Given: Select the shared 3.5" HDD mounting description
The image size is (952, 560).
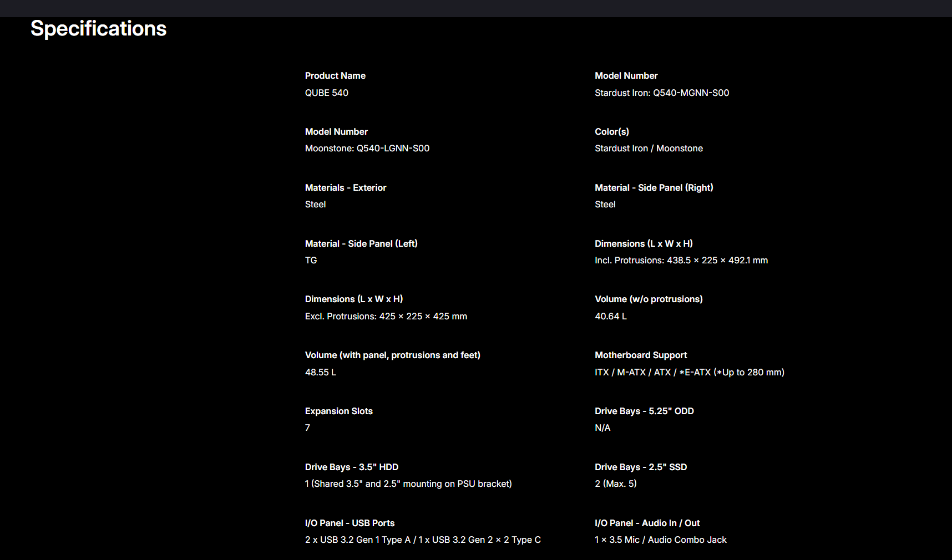Looking at the screenshot, I should pyautogui.click(x=408, y=483).
